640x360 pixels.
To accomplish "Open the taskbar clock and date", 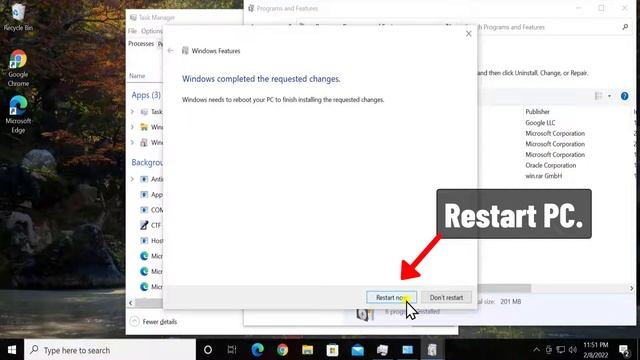I will tap(596, 350).
